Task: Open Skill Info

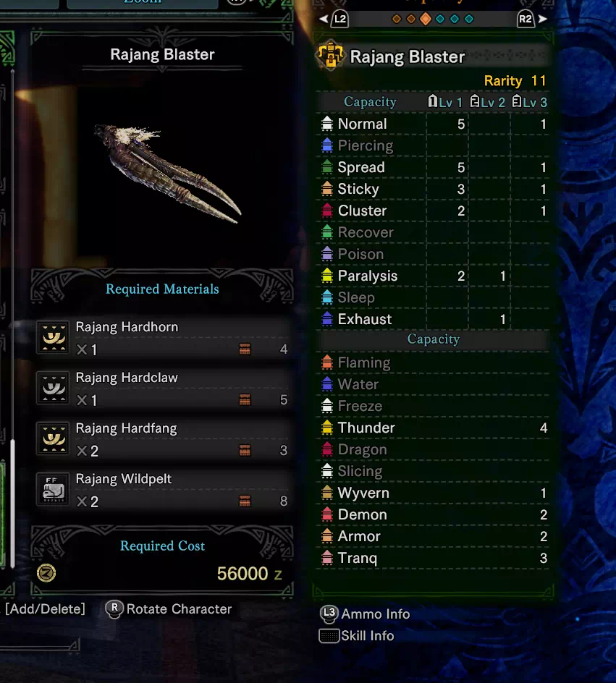Action: [357, 636]
